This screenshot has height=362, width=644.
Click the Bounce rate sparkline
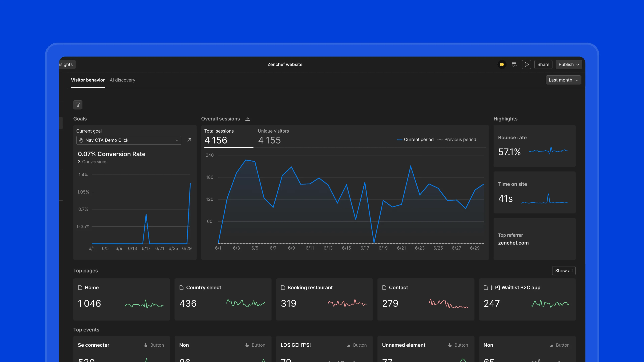pyautogui.click(x=548, y=151)
